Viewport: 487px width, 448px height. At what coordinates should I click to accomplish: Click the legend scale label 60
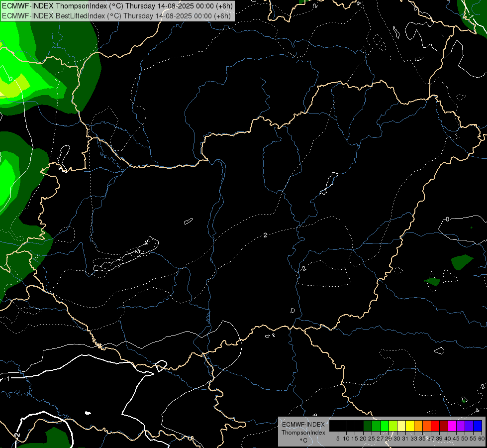pyautogui.click(x=482, y=439)
